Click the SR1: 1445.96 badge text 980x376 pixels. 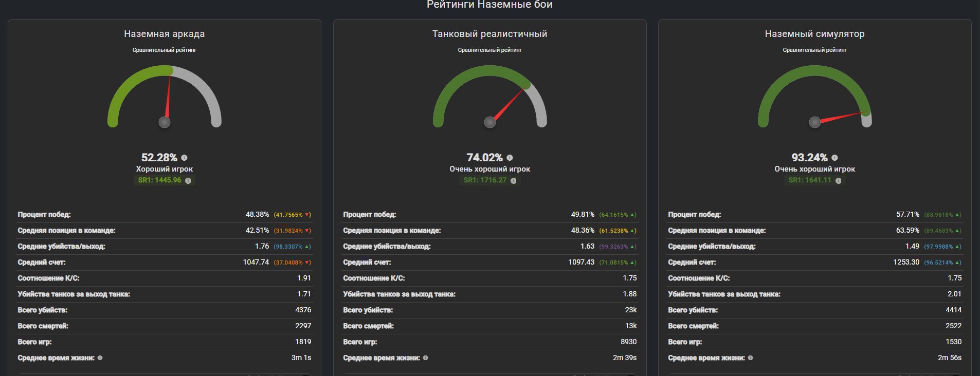coord(159,180)
